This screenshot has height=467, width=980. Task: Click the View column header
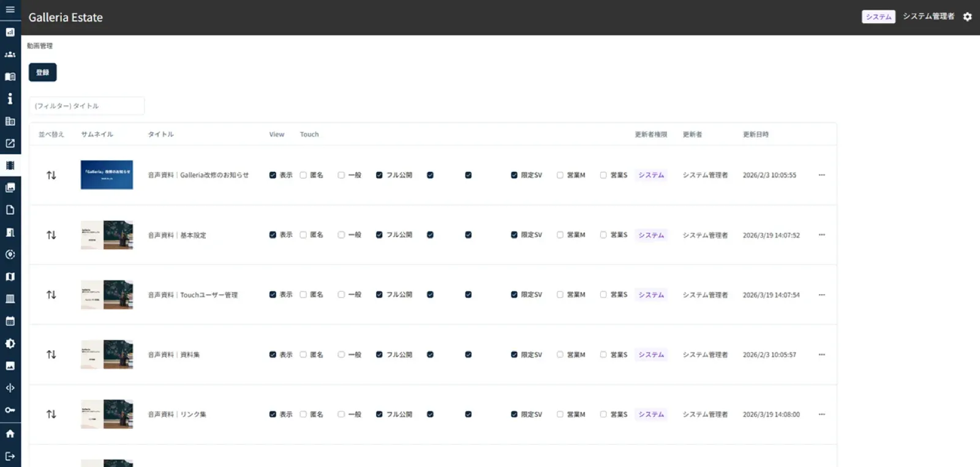tap(277, 134)
